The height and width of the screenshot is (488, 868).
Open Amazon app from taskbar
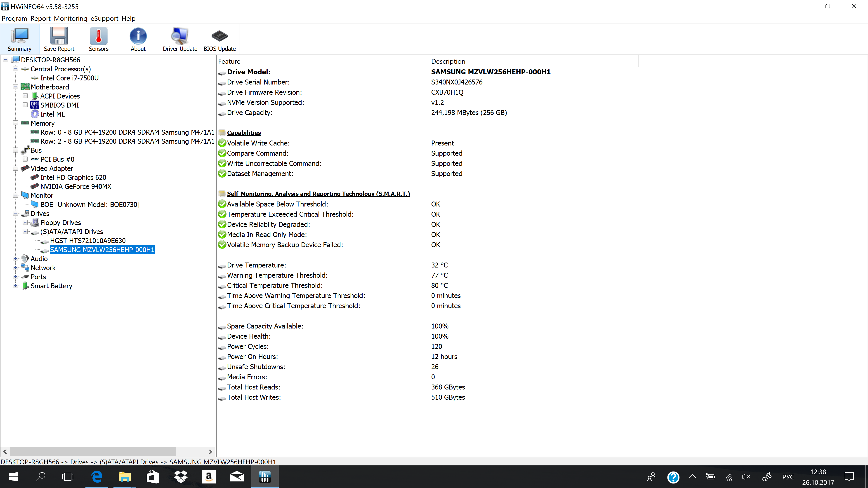209,477
